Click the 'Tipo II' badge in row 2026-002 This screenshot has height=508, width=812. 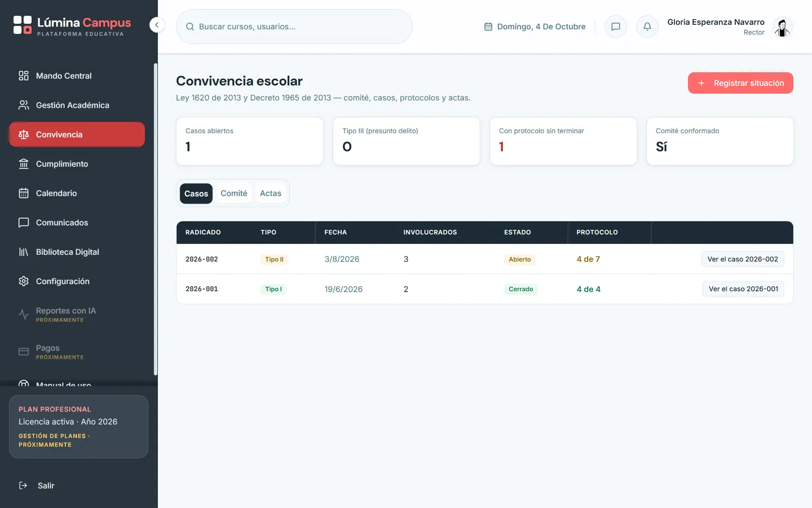click(275, 260)
